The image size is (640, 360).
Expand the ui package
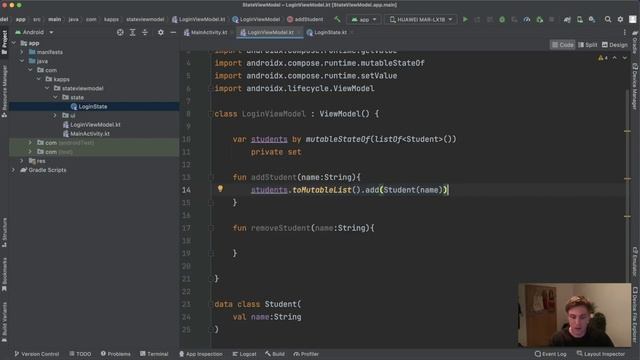55,116
